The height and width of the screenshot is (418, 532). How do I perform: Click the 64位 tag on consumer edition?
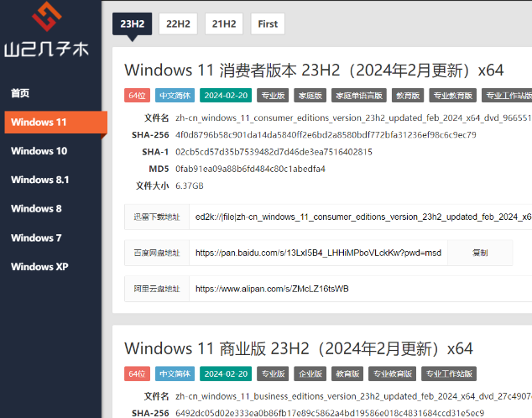click(x=137, y=96)
